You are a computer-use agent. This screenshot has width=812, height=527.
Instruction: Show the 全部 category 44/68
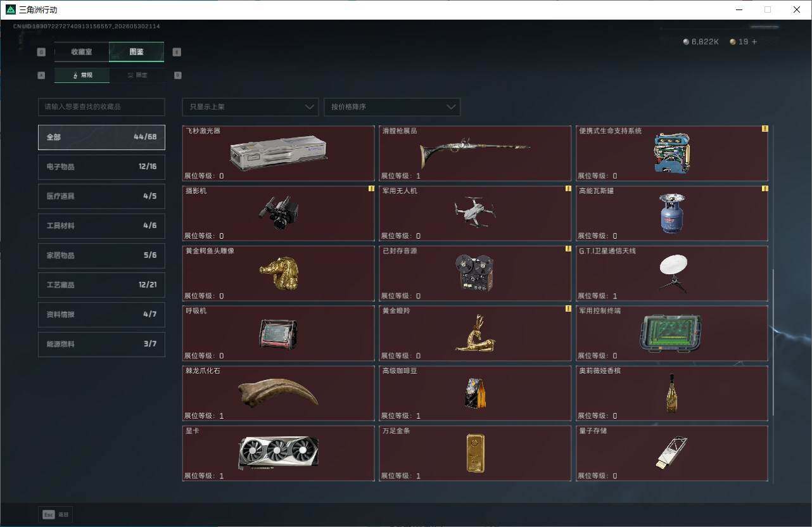101,137
